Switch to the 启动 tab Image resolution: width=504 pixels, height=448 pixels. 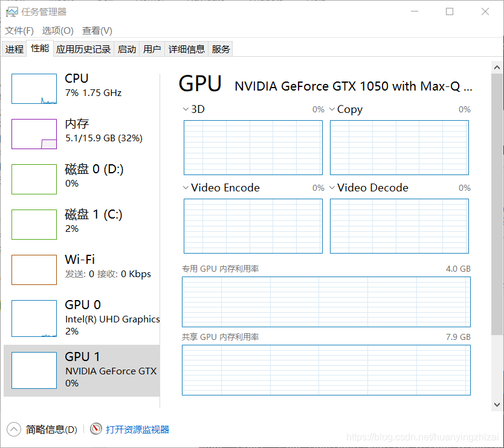pos(127,49)
